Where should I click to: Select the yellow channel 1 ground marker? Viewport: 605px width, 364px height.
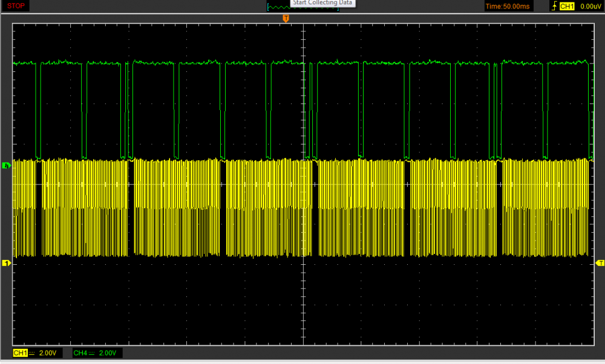click(x=7, y=263)
